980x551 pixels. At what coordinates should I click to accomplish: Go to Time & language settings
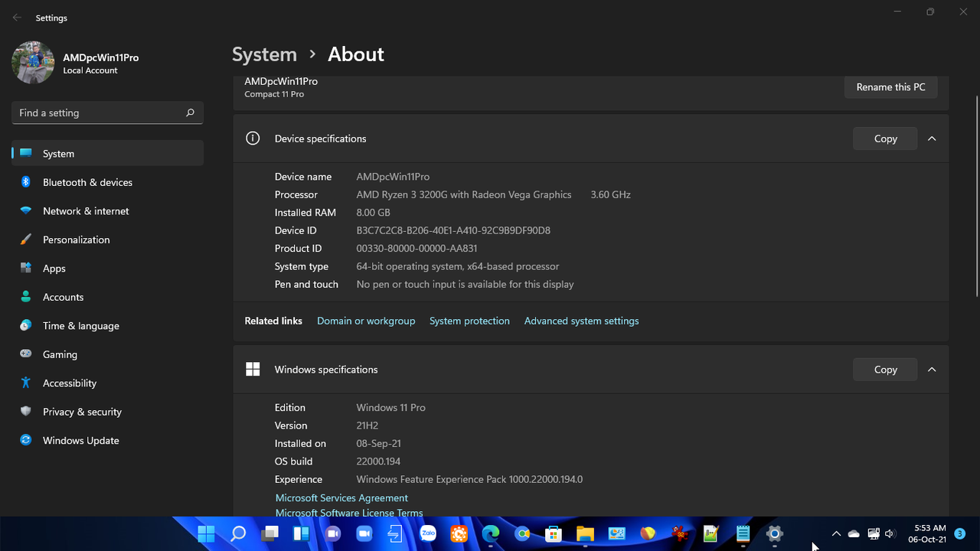(x=107, y=325)
